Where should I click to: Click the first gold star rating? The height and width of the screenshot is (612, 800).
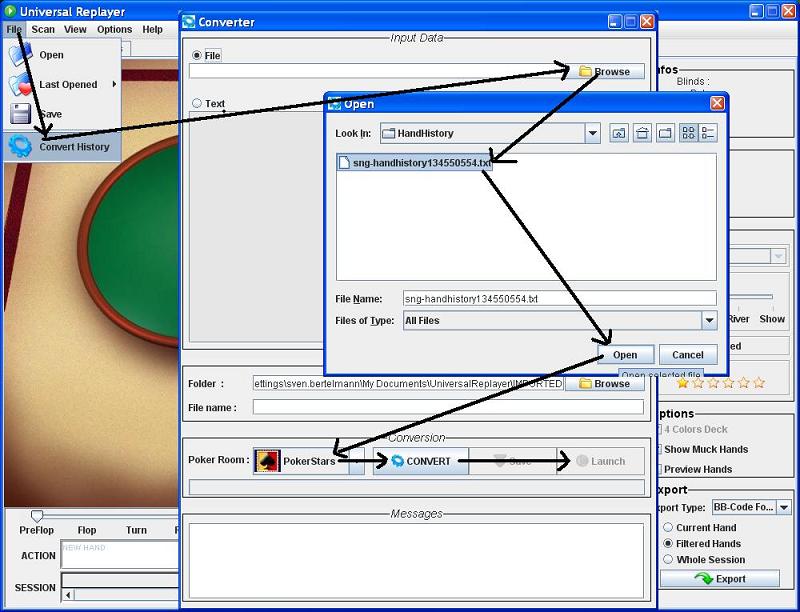[x=683, y=382]
